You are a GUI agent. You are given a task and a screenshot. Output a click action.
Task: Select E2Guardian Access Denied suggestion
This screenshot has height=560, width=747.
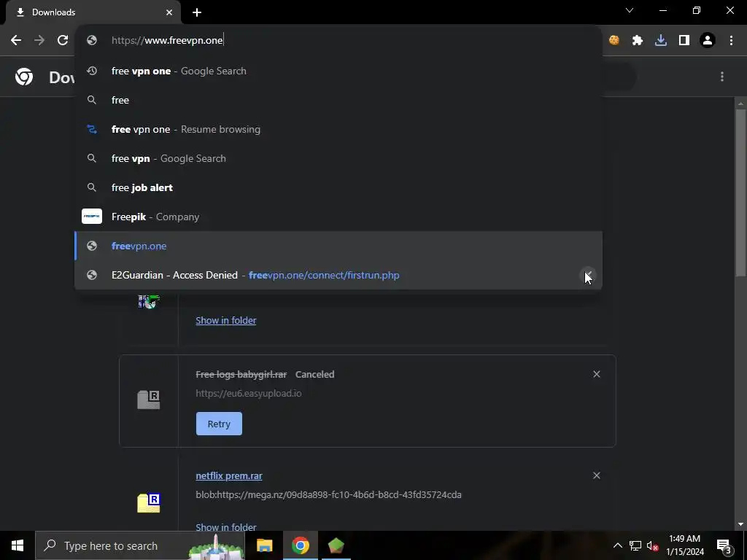pyautogui.click(x=338, y=275)
